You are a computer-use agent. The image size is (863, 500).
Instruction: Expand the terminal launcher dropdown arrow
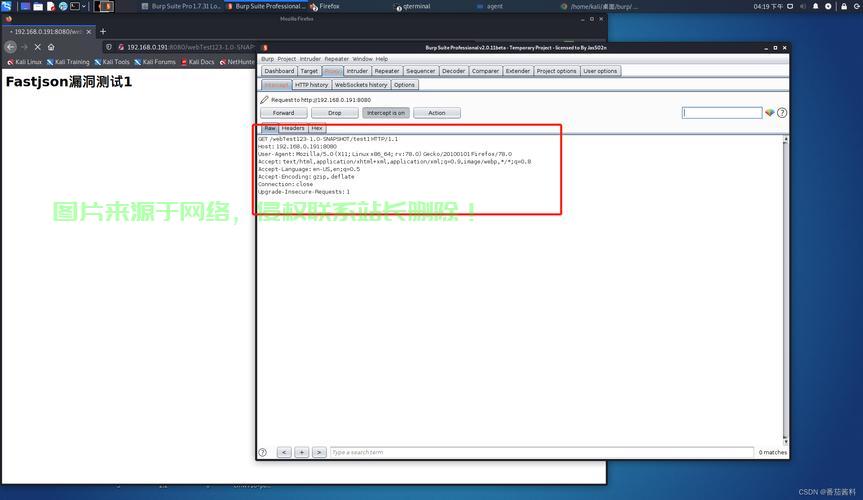coord(84,6)
